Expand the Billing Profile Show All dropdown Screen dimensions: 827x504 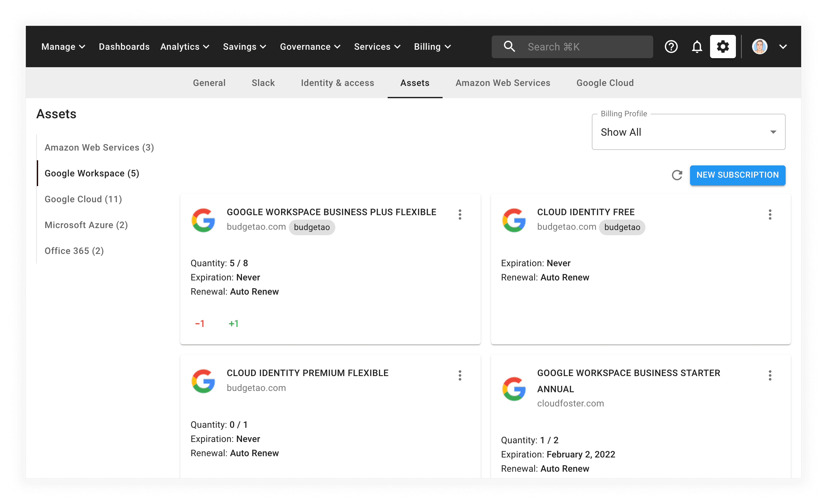pos(688,132)
